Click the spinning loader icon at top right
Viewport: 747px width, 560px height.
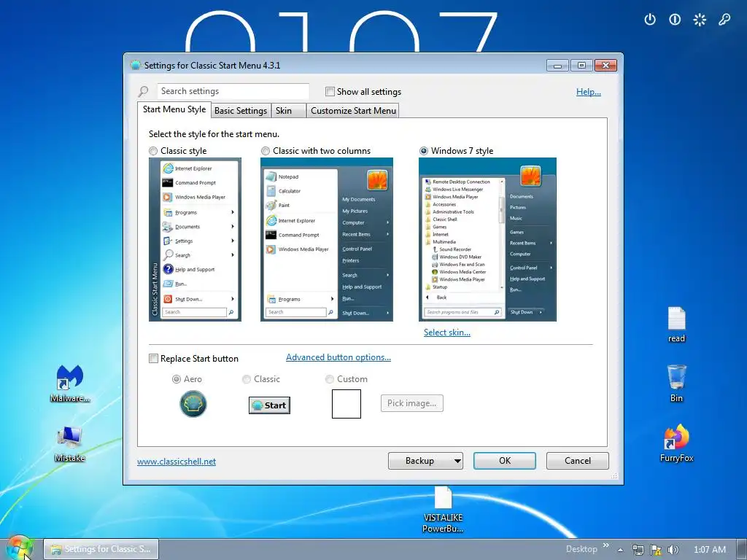coord(700,20)
